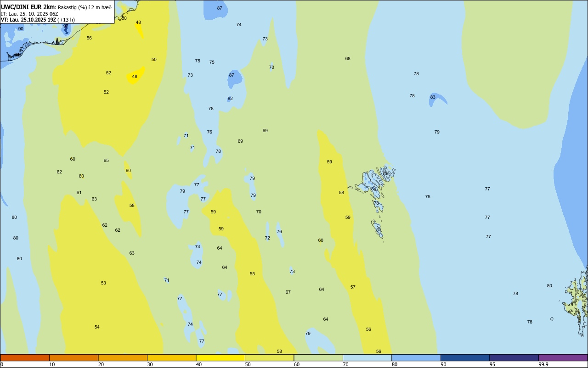Click the humidity value 83 on the map
This screenshot has width=588, height=368.
[433, 97]
